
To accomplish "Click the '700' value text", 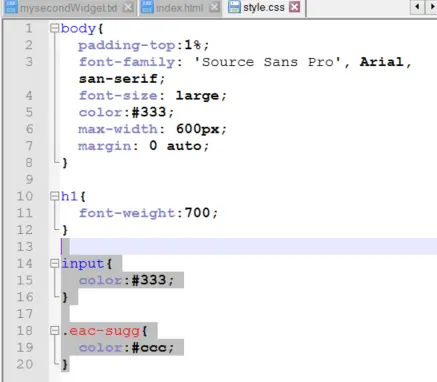I will click(x=197, y=213).
